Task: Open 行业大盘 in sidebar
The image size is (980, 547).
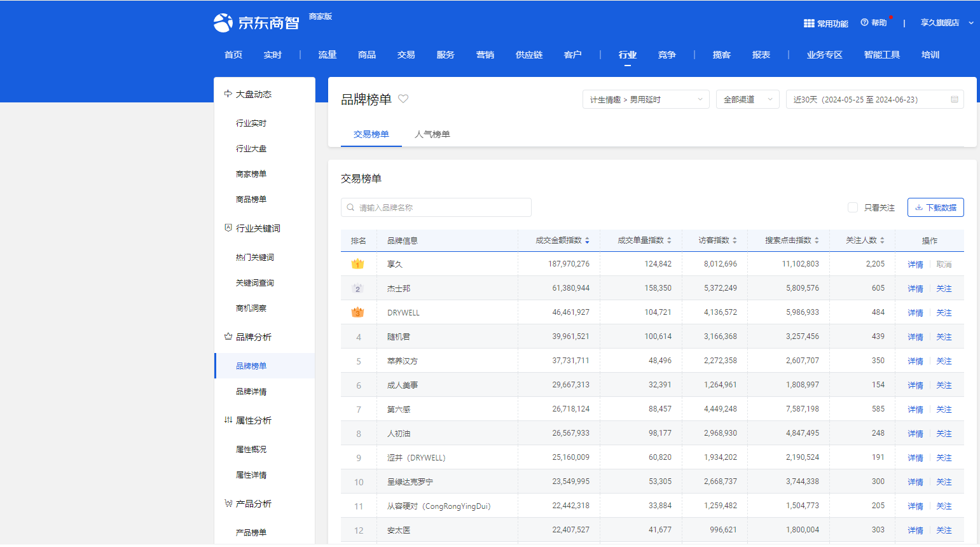Action: (x=251, y=149)
